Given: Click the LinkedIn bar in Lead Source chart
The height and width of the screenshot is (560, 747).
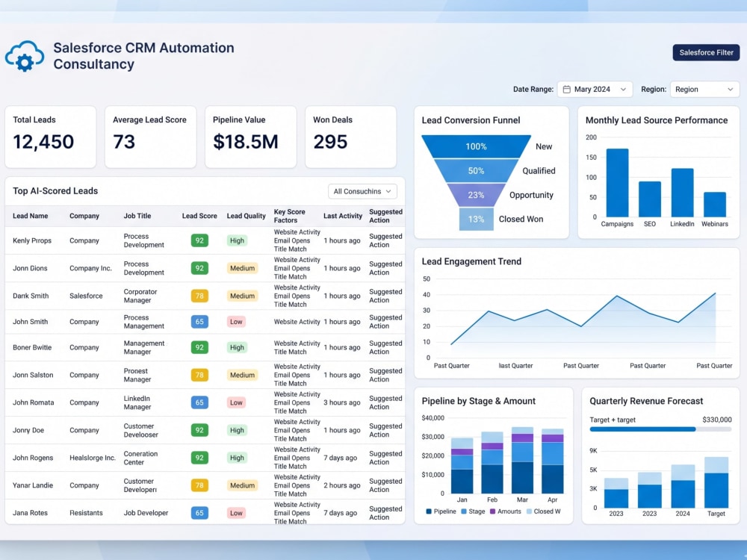Looking at the screenshot, I should click(682, 193).
